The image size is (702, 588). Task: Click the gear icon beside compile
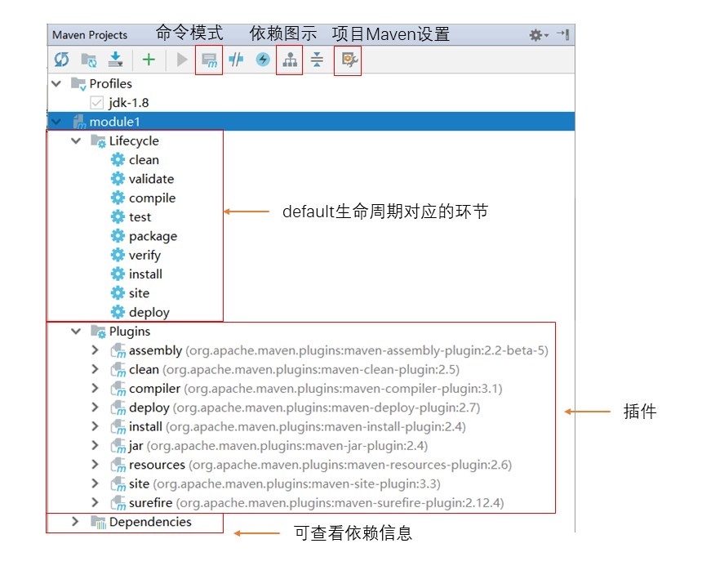click(x=118, y=198)
